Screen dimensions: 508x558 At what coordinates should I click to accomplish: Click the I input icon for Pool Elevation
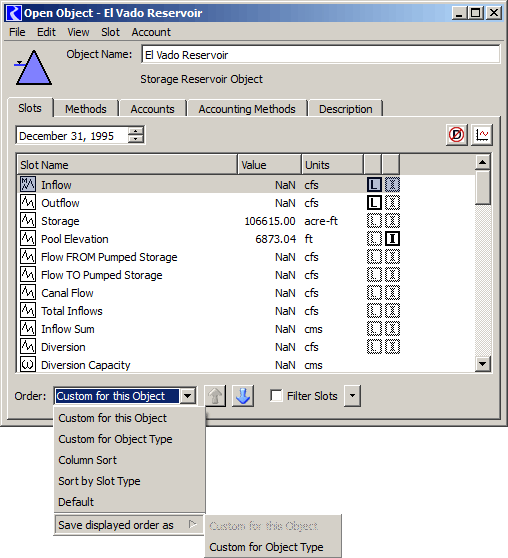(392, 239)
